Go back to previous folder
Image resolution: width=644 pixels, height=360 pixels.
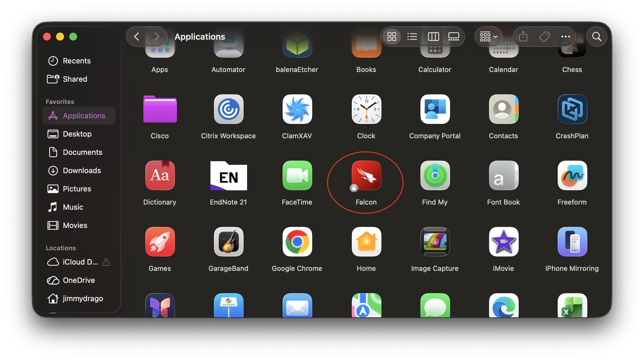point(137,37)
